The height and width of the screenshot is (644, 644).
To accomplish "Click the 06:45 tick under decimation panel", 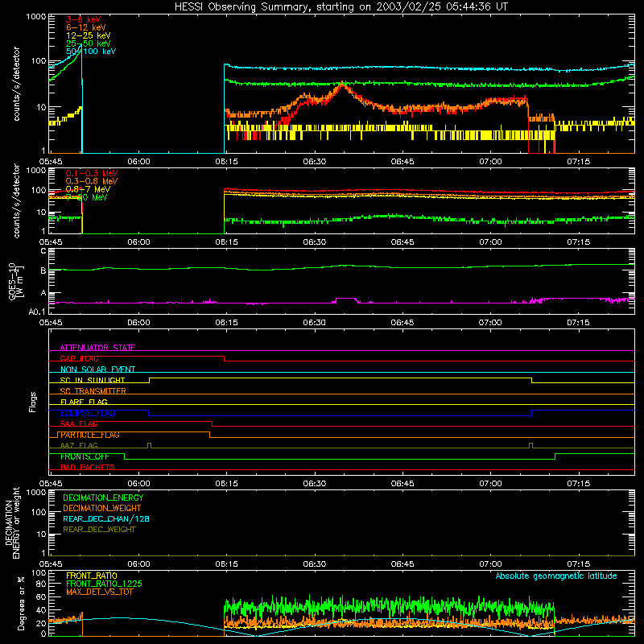I will pyautogui.click(x=402, y=564).
